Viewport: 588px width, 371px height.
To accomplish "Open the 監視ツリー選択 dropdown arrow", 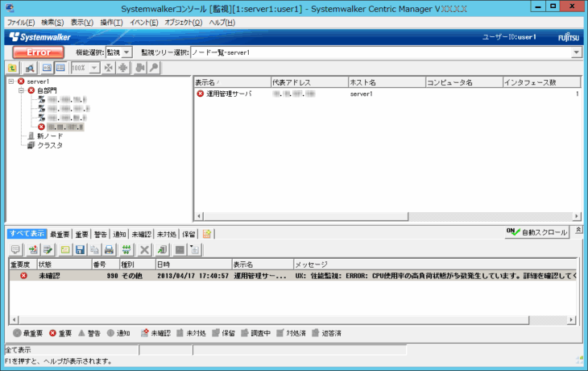I will (x=577, y=52).
